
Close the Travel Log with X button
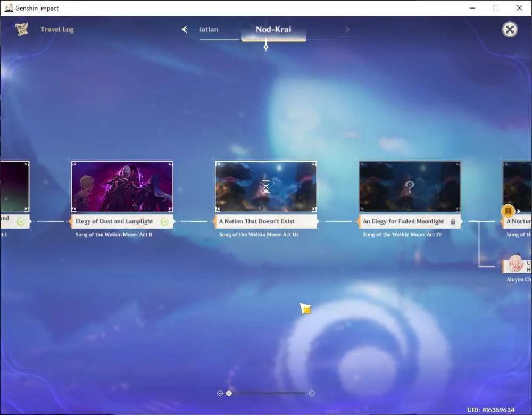[x=510, y=29]
